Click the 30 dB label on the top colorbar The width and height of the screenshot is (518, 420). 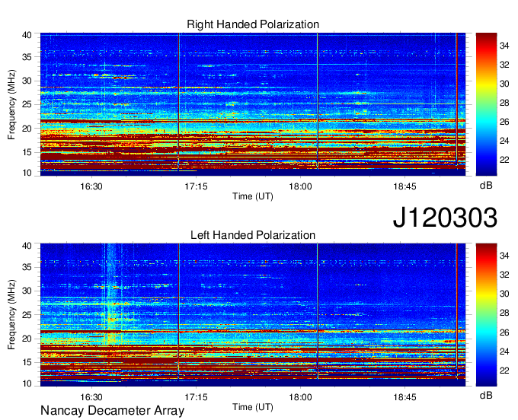click(x=504, y=84)
